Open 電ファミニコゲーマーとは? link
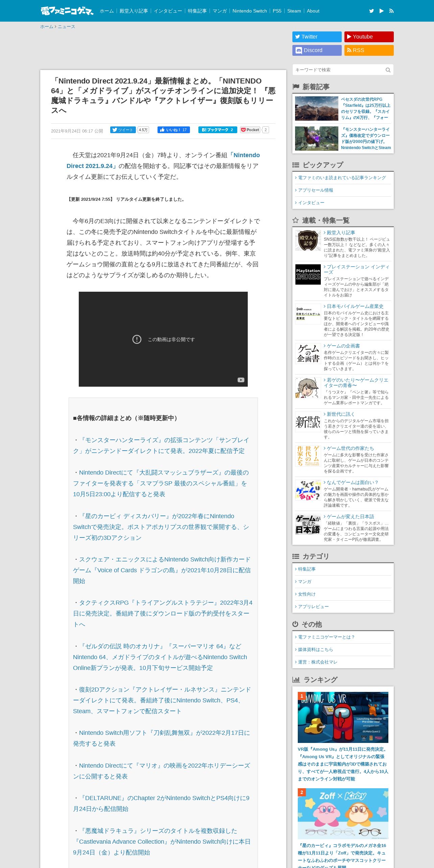The width and height of the screenshot is (434, 868). 327,637
